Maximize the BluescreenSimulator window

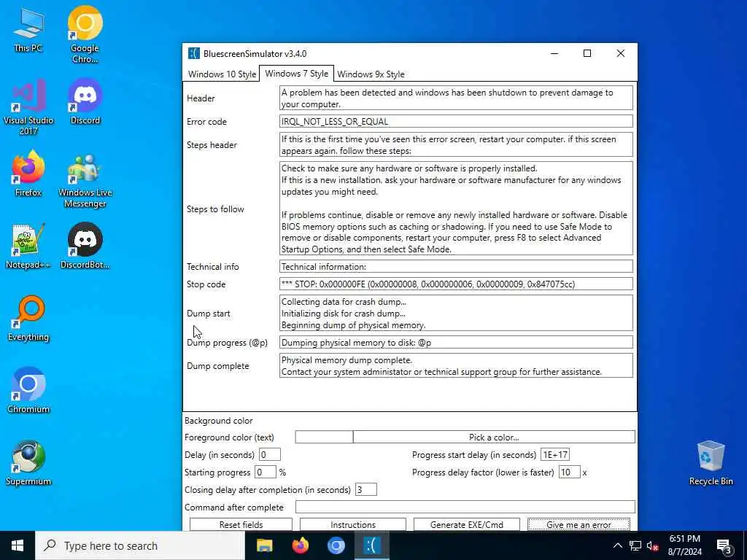(x=587, y=53)
